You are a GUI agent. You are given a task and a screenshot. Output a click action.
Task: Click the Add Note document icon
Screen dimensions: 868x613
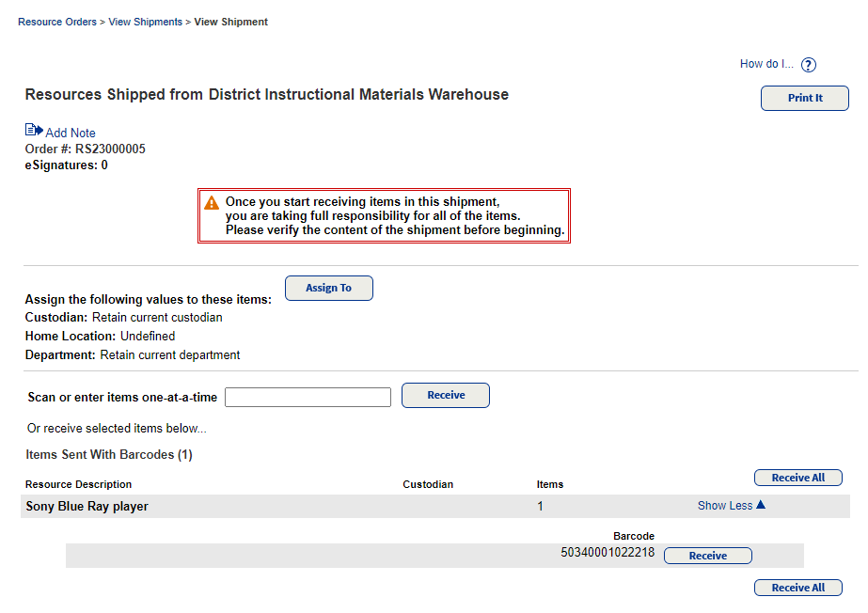coord(29,132)
